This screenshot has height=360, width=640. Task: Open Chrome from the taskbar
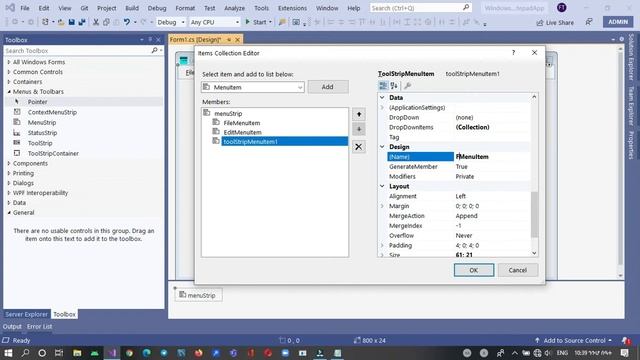coord(129,353)
